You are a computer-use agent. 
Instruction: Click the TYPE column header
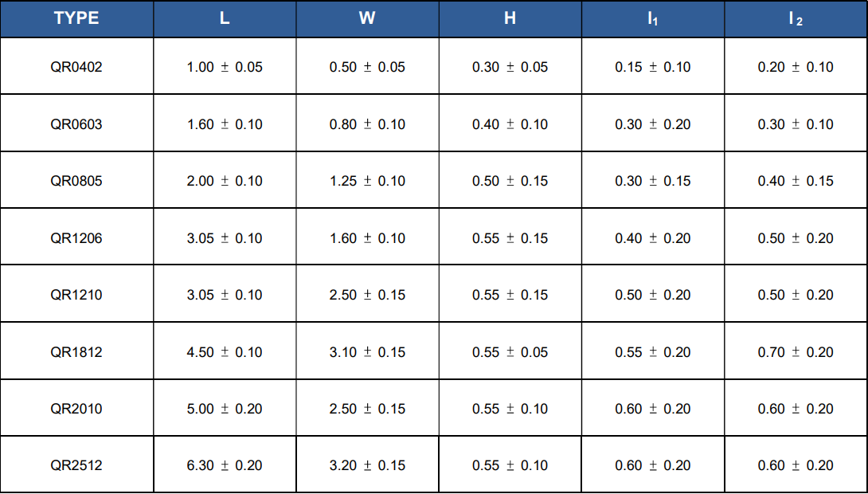click(x=76, y=18)
